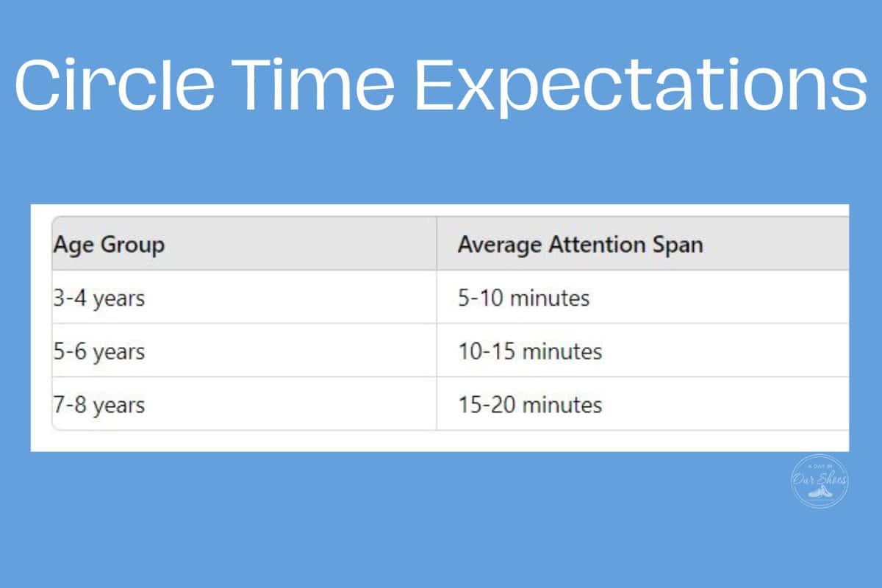Click the "Age Group" column header

coord(109,244)
